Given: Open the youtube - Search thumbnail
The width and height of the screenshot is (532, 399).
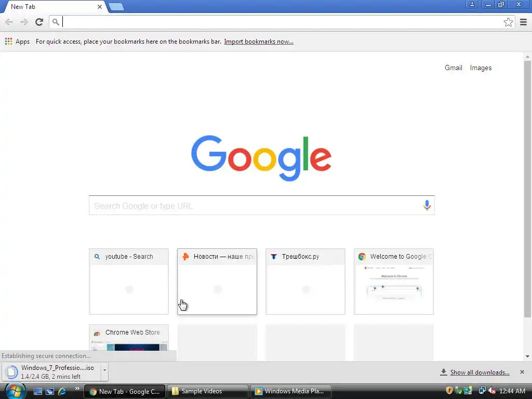Looking at the screenshot, I should pos(129,282).
